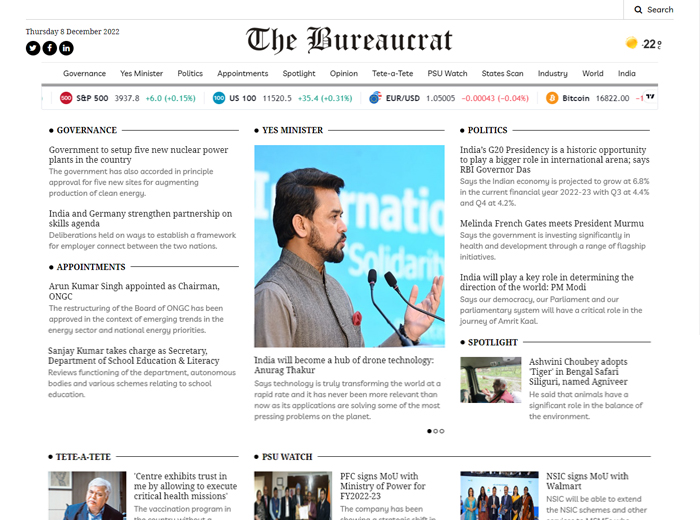Viewport: 700px width, 520px height.
Task: Open the Tete-a-Tete menu item
Action: tap(393, 74)
